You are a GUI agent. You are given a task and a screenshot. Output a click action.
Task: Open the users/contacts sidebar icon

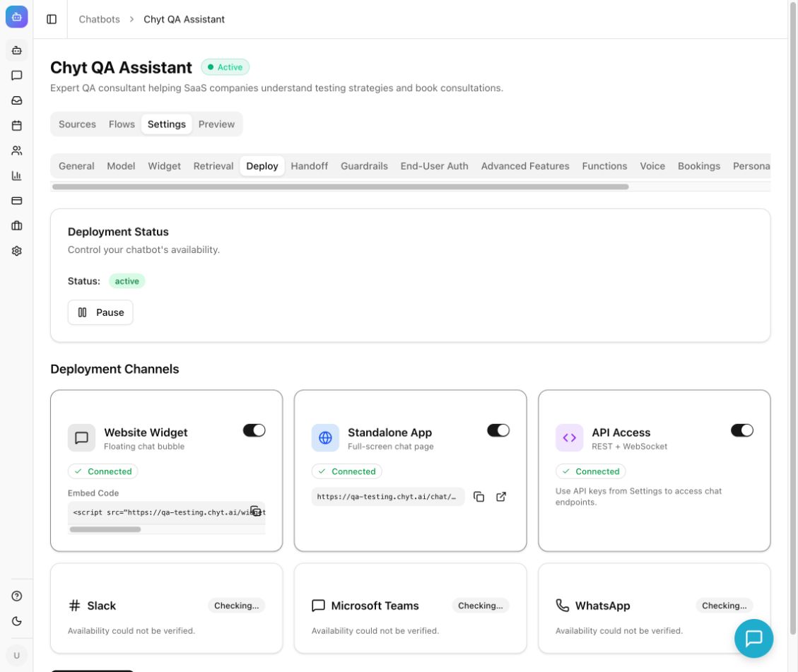[x=17, y=151]
